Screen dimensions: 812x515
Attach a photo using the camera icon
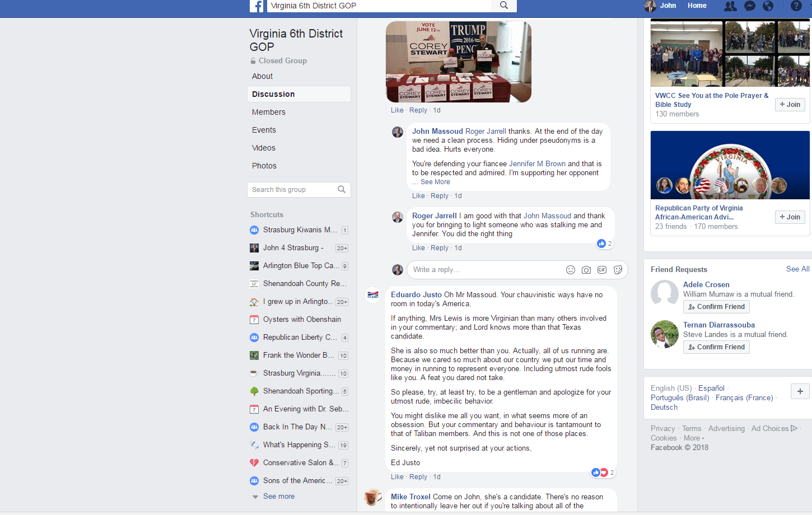(586, 270)
